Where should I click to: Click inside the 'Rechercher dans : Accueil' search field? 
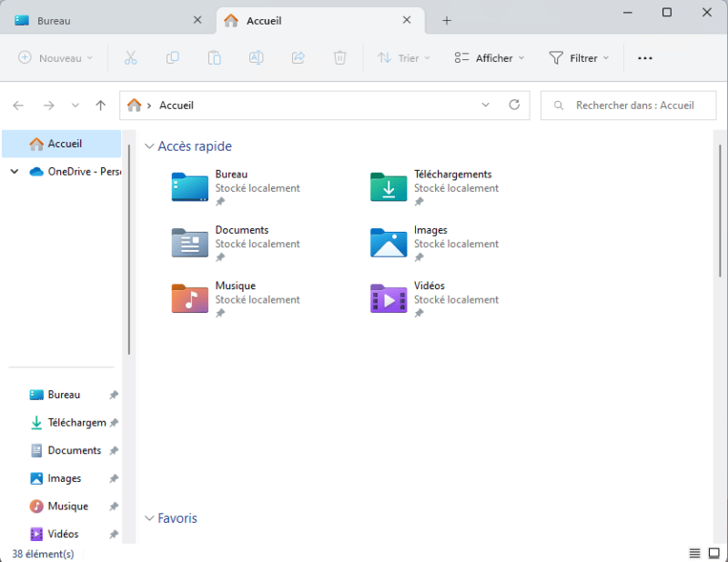click(628, 105)
